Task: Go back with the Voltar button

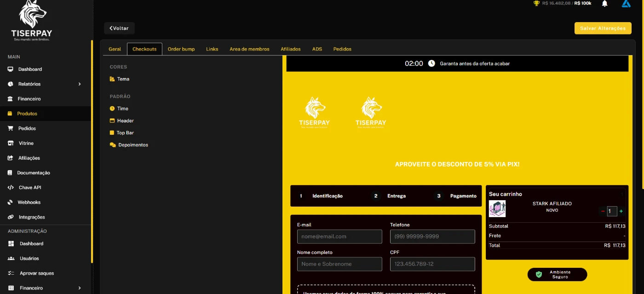Action: pyautogui.click(x=119, y=28)
